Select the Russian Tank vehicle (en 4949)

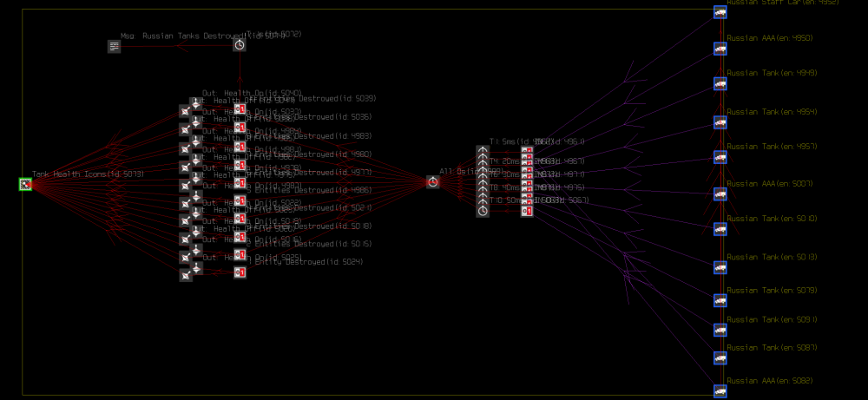720,84
